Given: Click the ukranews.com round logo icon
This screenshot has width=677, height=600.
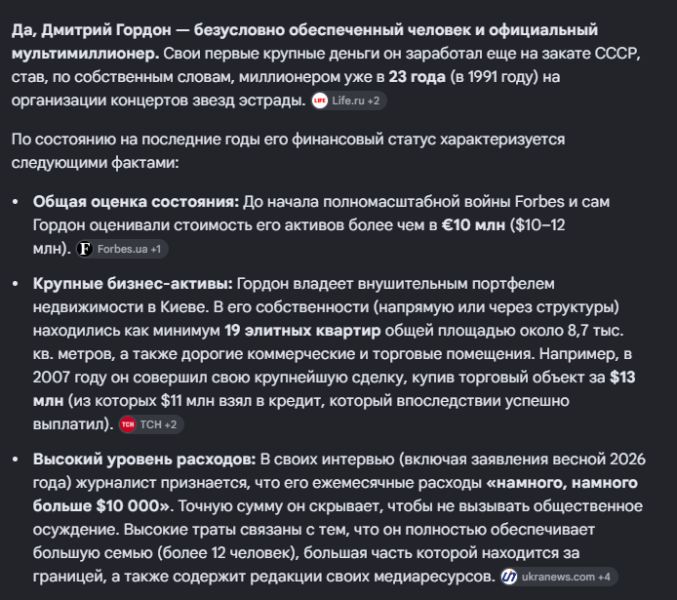Looking at the screenshot, I should (509, 577).
